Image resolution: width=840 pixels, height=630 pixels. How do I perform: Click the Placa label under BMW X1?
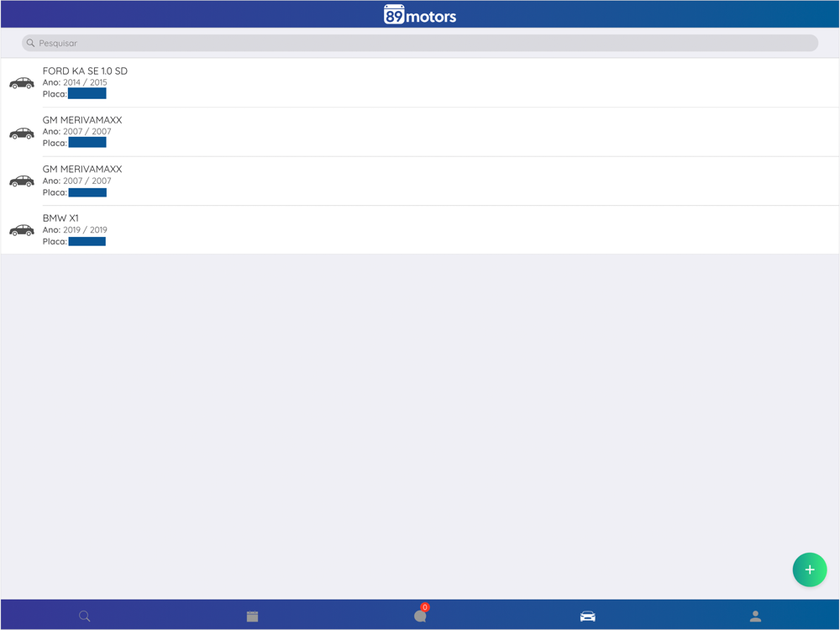tap(55, 242)
